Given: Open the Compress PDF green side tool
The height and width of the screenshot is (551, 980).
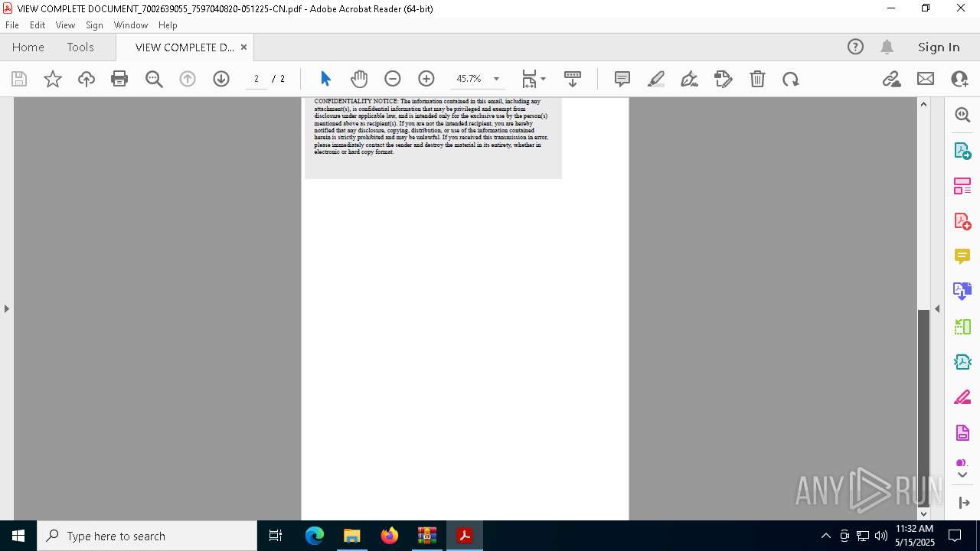Looking at the screenshot, I should [x=962, y=327].
